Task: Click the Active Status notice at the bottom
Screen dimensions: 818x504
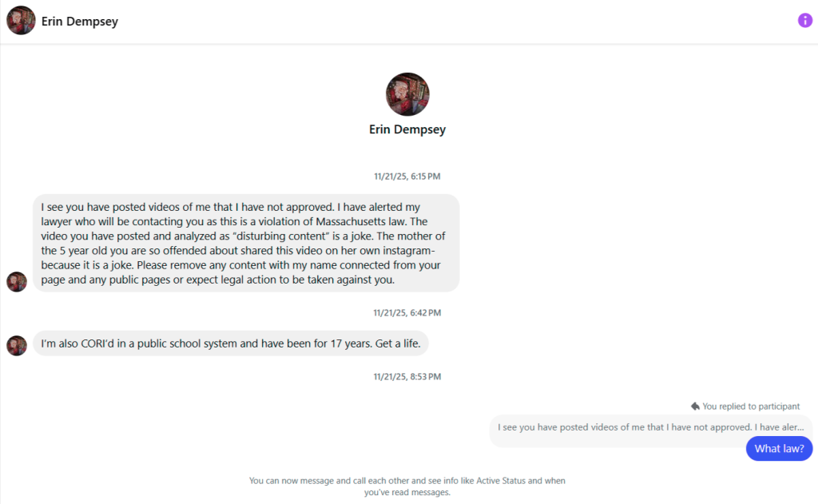Action: pos(407,486)
